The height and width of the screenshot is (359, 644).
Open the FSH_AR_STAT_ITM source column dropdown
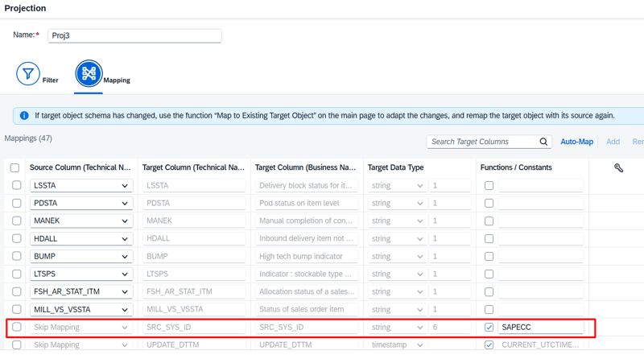[x=125, y=291]
